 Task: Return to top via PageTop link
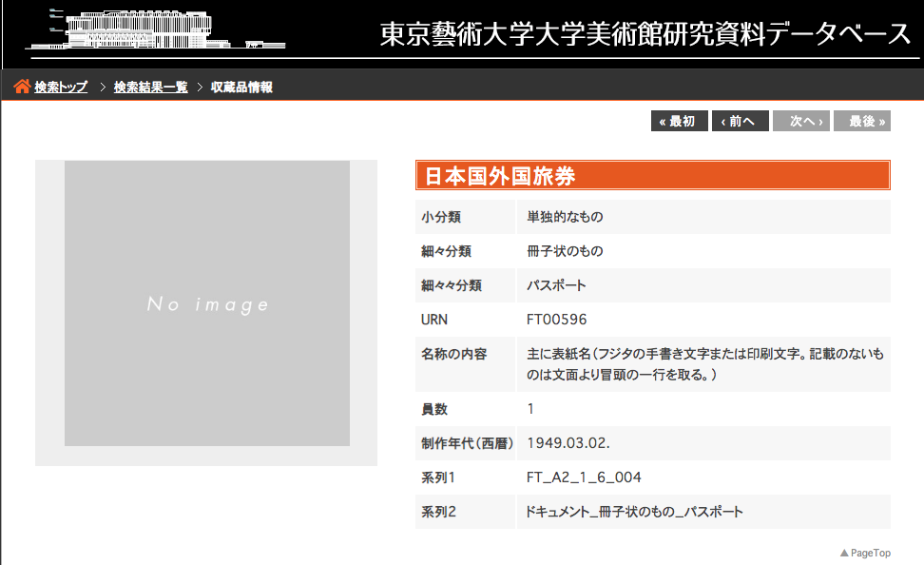(x=865, y=553)
